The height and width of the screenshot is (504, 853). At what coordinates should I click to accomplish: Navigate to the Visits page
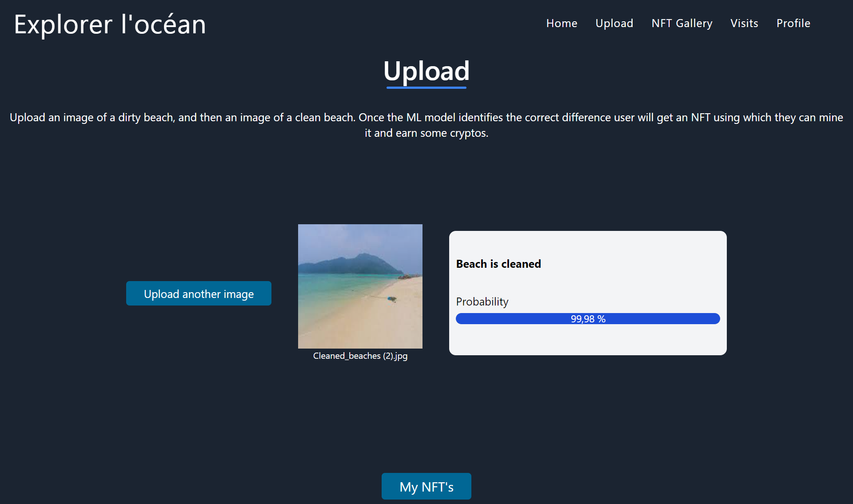click(744, 23)
